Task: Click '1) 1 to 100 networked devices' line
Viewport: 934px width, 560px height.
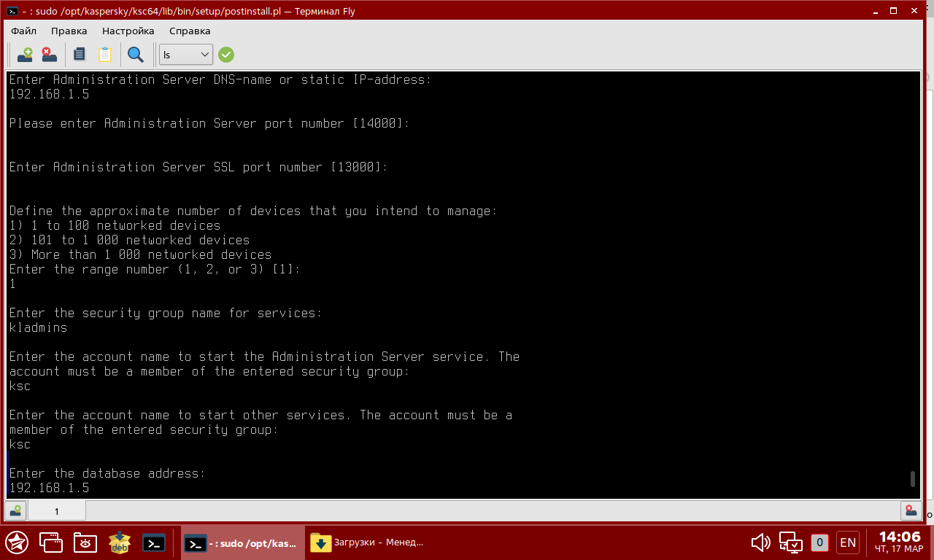Action: (x=115, y=225)
